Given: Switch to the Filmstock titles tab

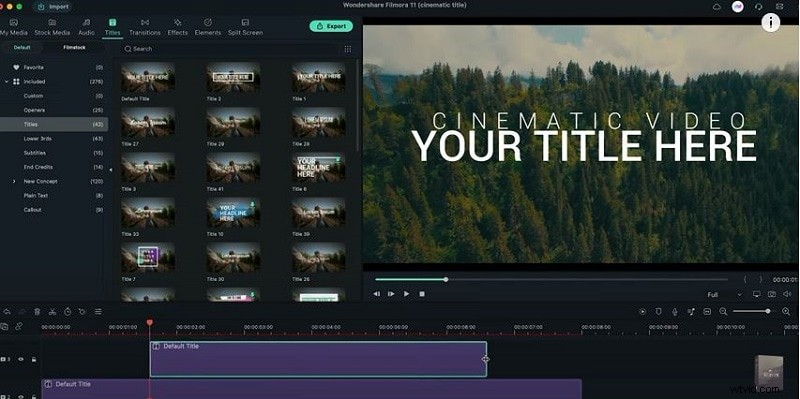Looking at the screenshot, I should pos(74,47).
